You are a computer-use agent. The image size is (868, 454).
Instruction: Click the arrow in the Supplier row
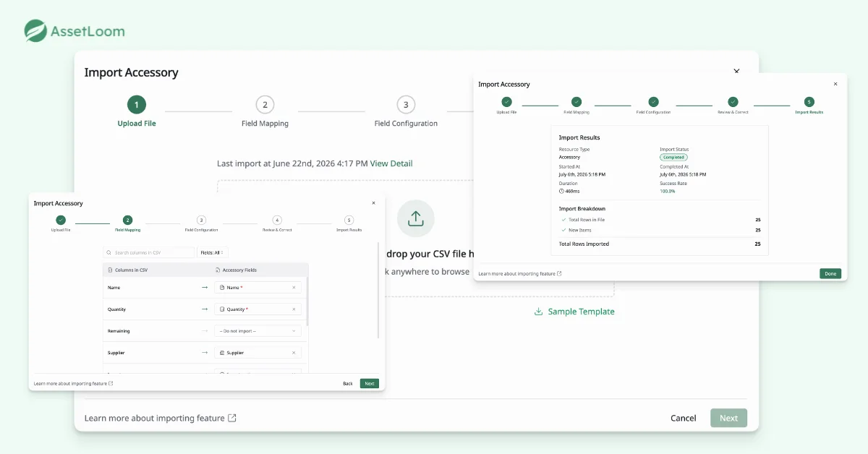pyautogui.click(x=205, y=353)
